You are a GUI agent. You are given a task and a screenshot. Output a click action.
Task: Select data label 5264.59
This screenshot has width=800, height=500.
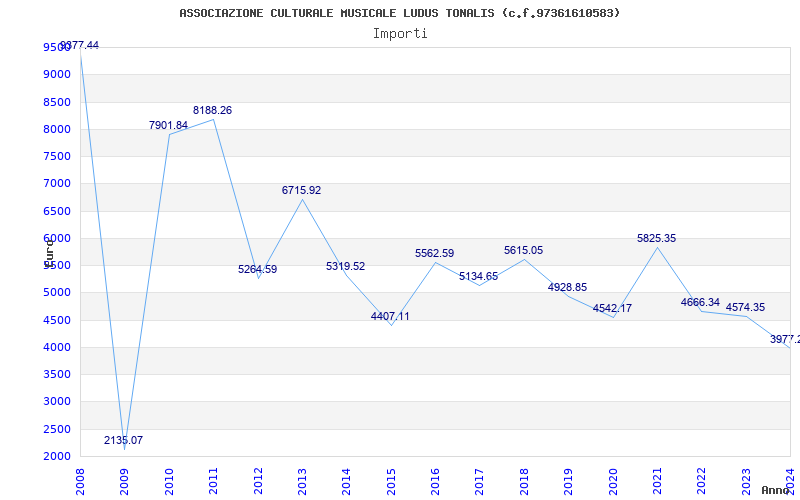pos(258,269)
